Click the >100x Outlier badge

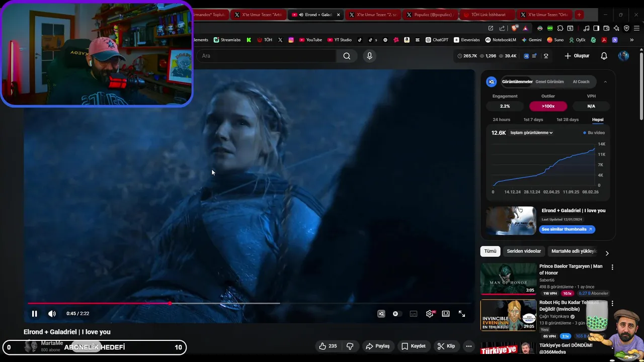point(548,106)
